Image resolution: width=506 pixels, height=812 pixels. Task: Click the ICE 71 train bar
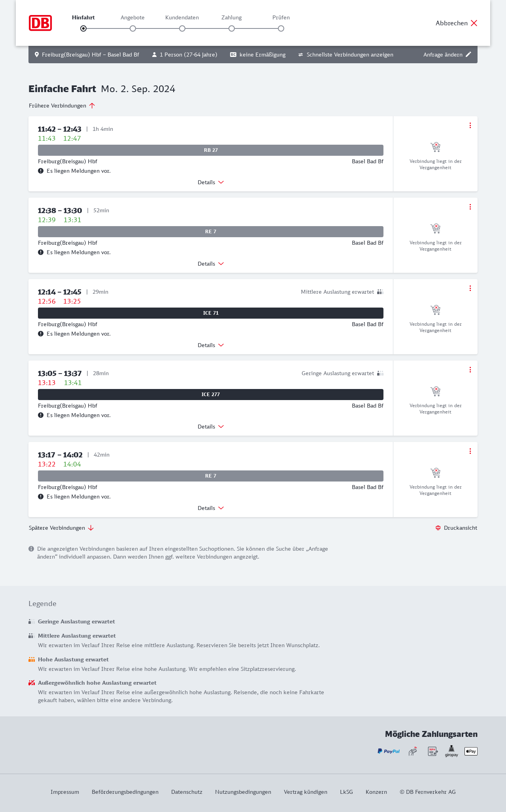click(x=211, y=313)
